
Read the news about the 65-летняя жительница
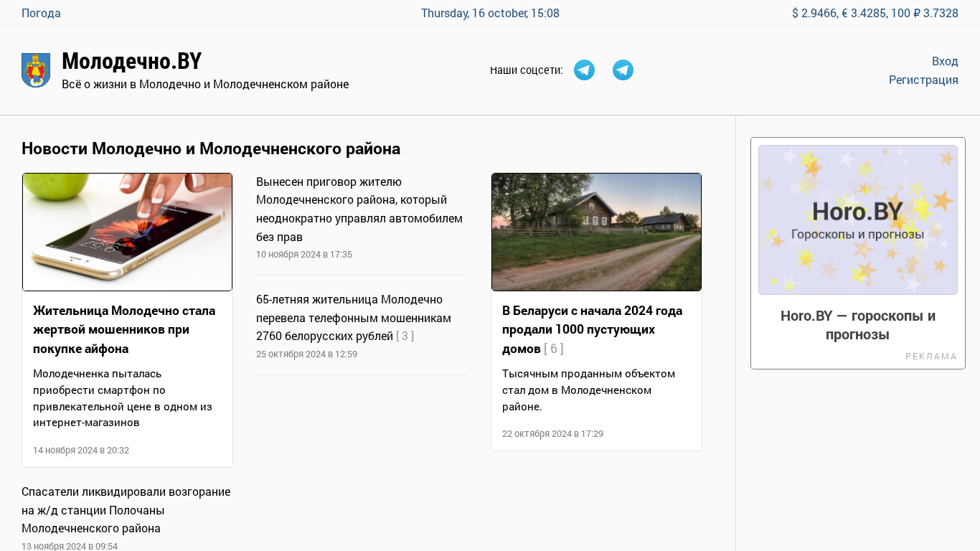point(354,317)
